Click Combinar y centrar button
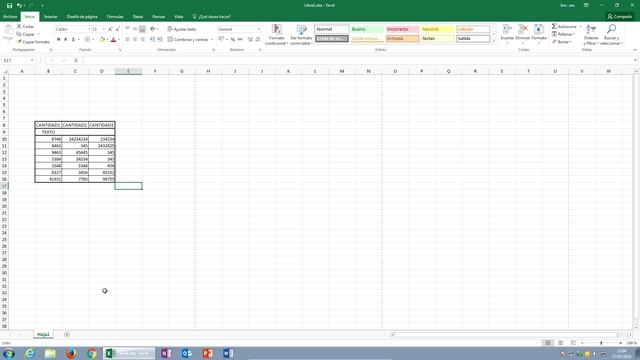 (188, 40)
